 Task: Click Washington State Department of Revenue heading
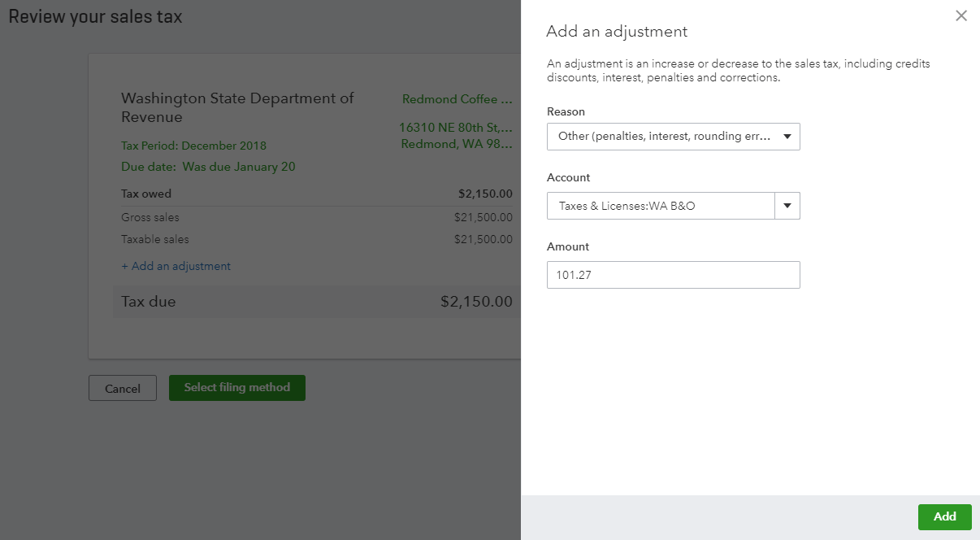pos(237,107)
